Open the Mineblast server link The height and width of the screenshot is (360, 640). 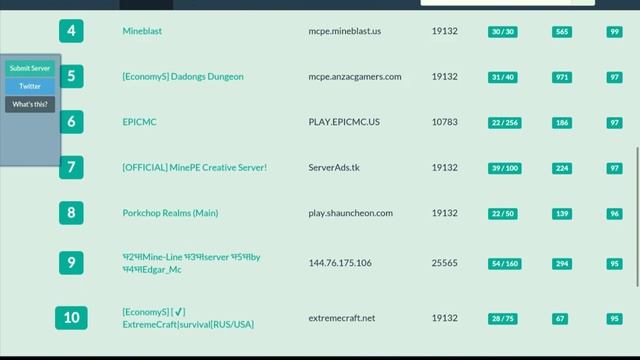click(x=142, y=31)
